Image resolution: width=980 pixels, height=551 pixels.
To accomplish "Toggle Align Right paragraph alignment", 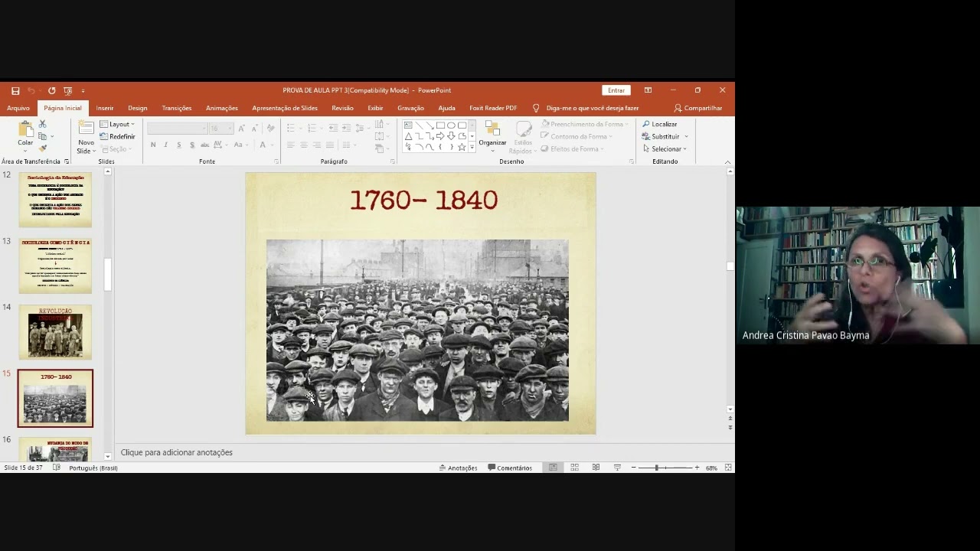I will 317,145.
